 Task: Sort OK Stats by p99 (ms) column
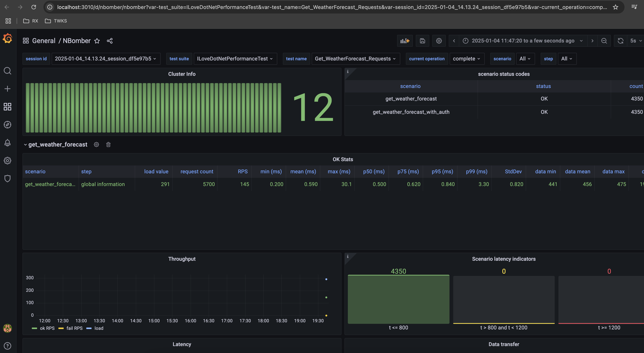coord(476,171)
